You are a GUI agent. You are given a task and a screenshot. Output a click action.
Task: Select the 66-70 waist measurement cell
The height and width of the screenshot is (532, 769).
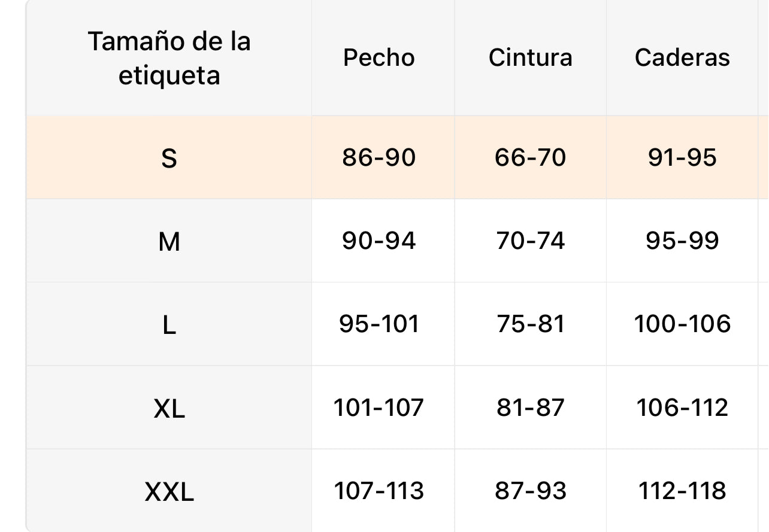pos(530,158)
